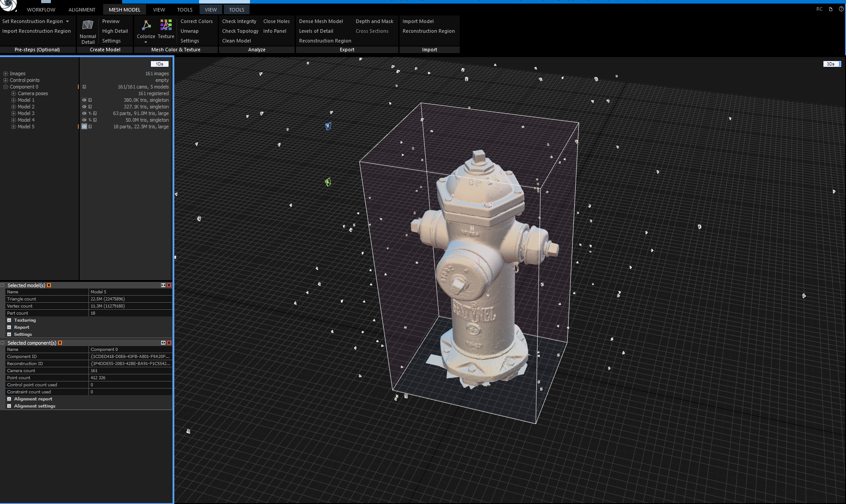The image size is (846, 504).
Task: Expand the Images tree node
Action: pos(5,74)
